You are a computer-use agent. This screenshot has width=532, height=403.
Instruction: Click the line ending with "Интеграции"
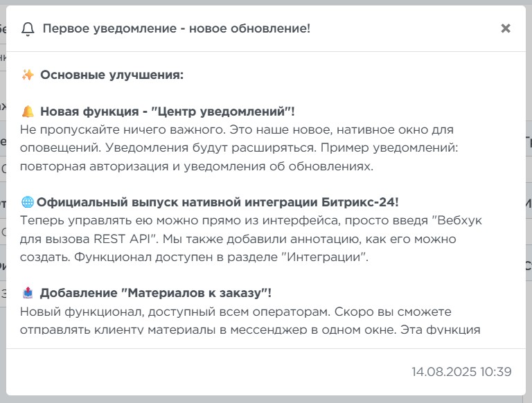tap(195, 258)
